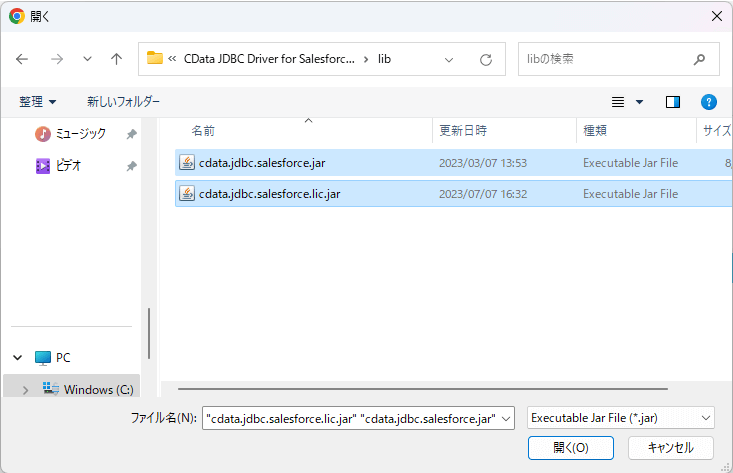
Task: Click date 2023/03/07 13:53
Action: pyautogui.click(x=483, y=163)
